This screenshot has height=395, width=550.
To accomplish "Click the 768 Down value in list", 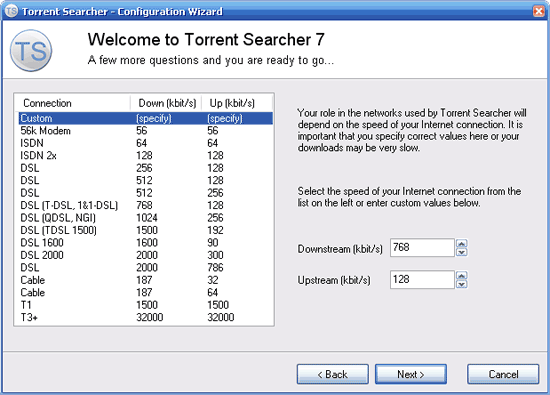I will click(145, 205).
